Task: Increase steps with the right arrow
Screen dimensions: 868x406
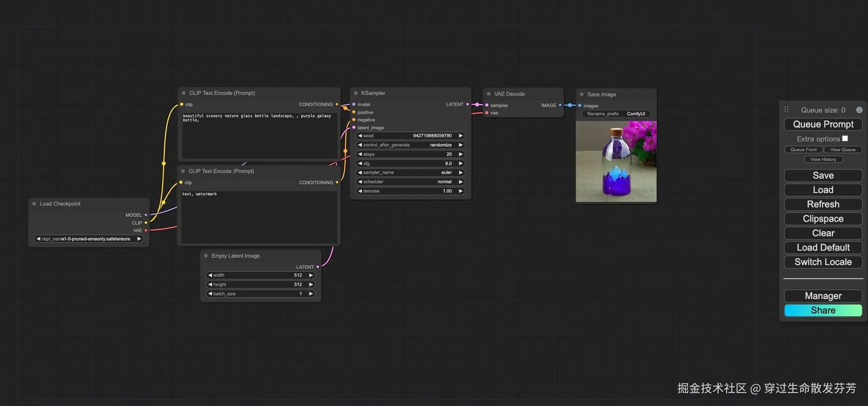Action: (x=461, y=154)
